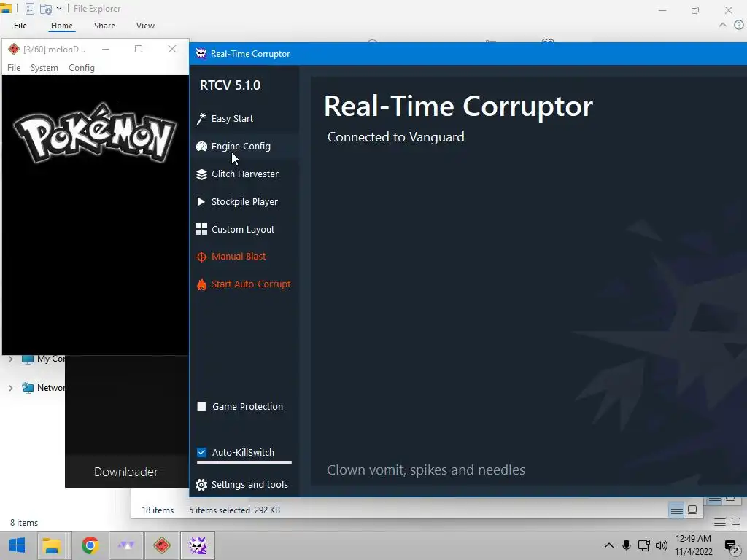This screenshot has height=560, width=747.
Task: Click the Auto-KillSwitch progress bar
Action: click(x=244, y=462)
